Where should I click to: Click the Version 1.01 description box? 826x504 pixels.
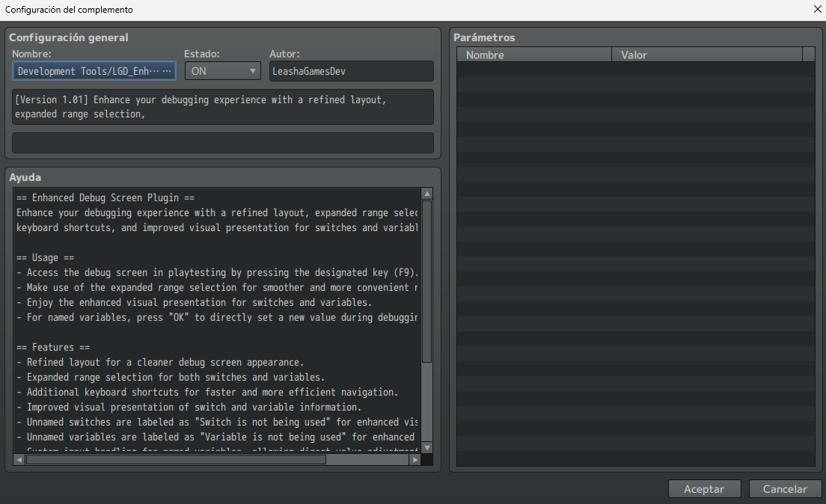(223, 107)
